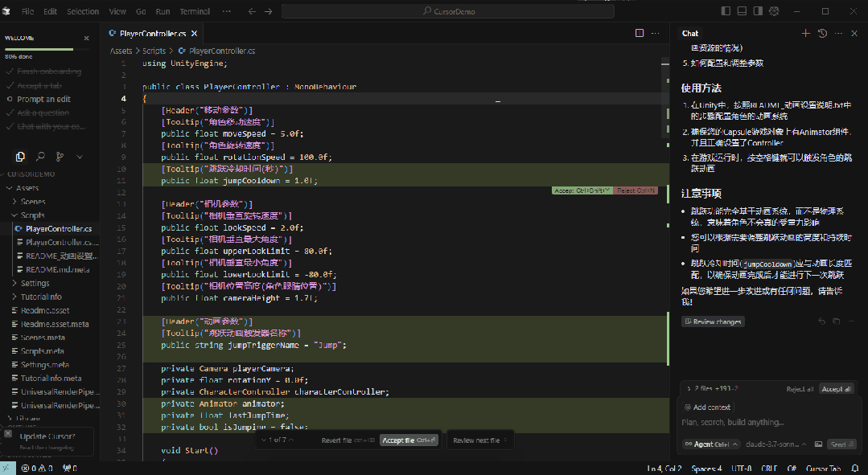Open the Explorer view icon
This screenshot has width=868, height=475.
point(21,157)
